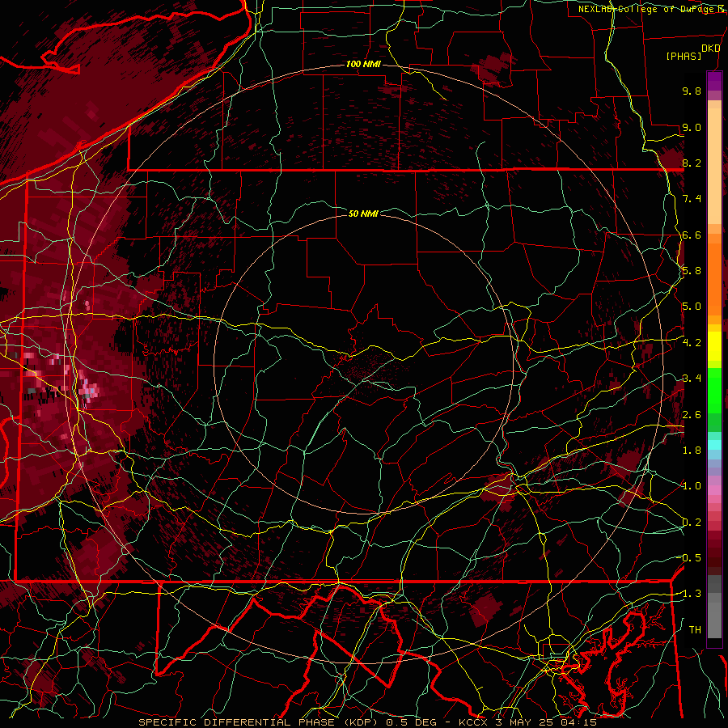The image size is (728, 728).
Task: Click the "1.0" scale label
Action: [x=692, y=486]
